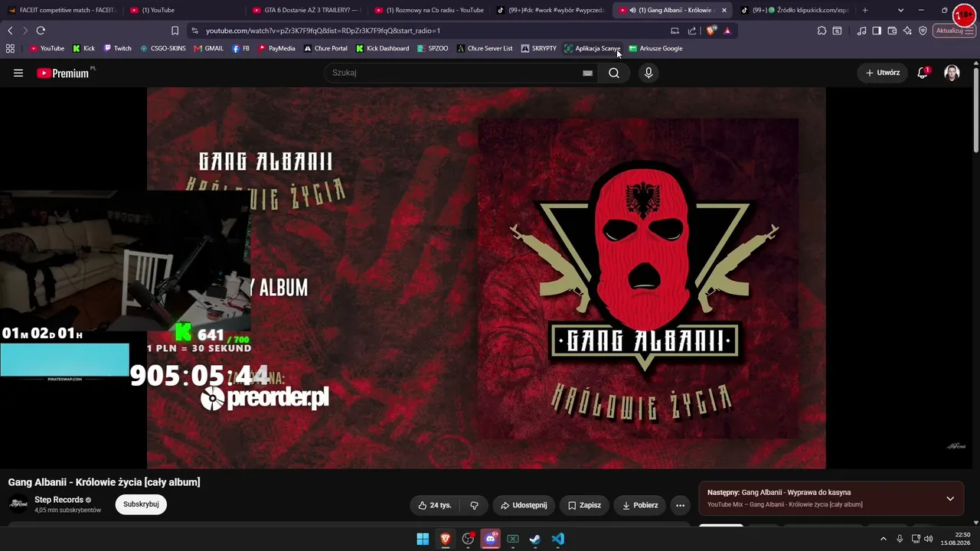The width and height of the screenshot is (980, 551).
Task: Switch to the TikTok #dc #work tab
Action: pyautogui.click(x=550, y=10)
